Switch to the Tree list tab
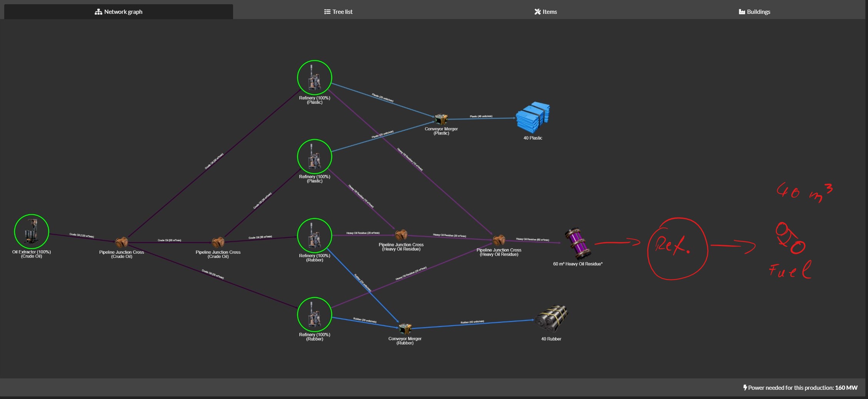The image size is (868, 399). pos(338,12)
